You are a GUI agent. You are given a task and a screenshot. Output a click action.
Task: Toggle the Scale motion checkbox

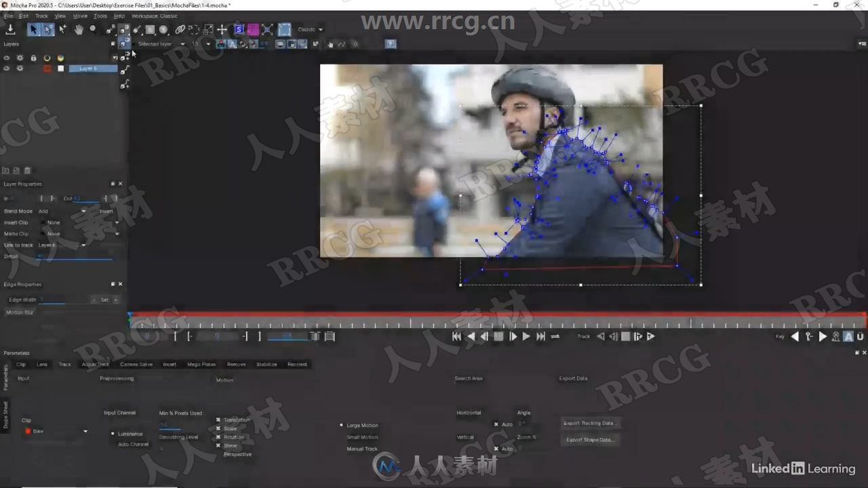coord(218,428)
